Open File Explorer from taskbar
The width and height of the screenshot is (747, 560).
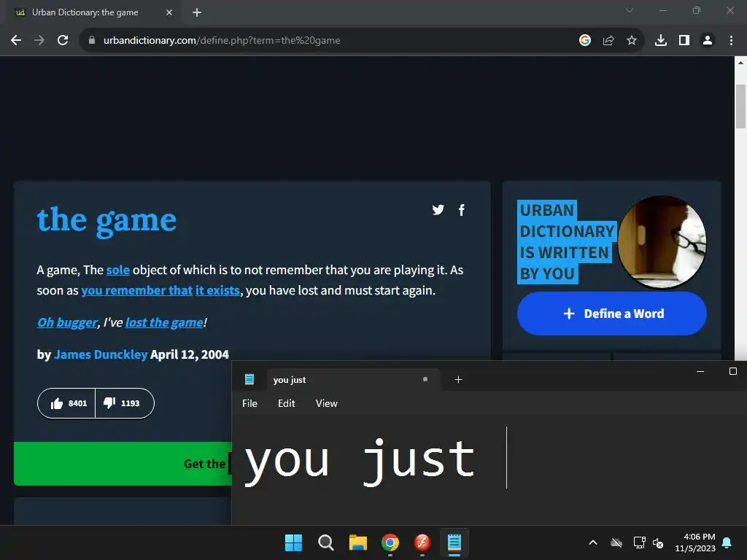[357, 542]
